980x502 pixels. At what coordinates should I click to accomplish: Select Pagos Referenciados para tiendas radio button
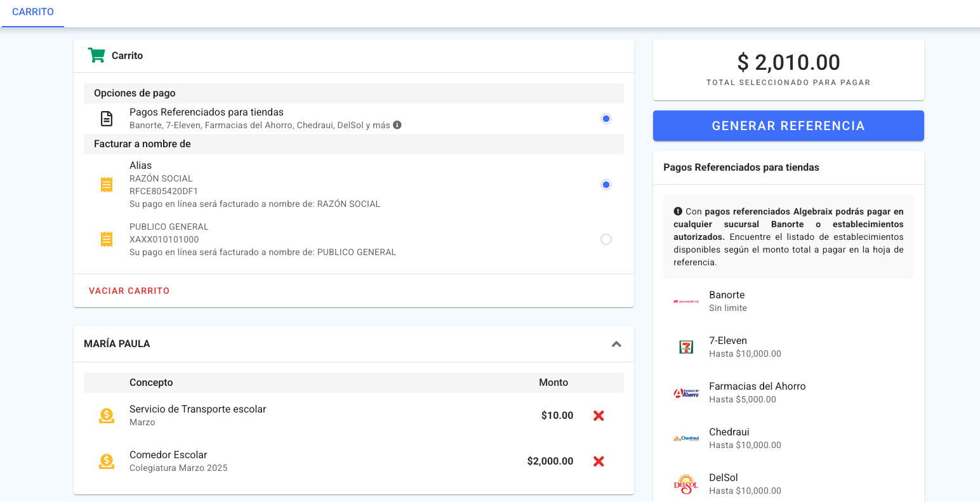tap(606, 119)
